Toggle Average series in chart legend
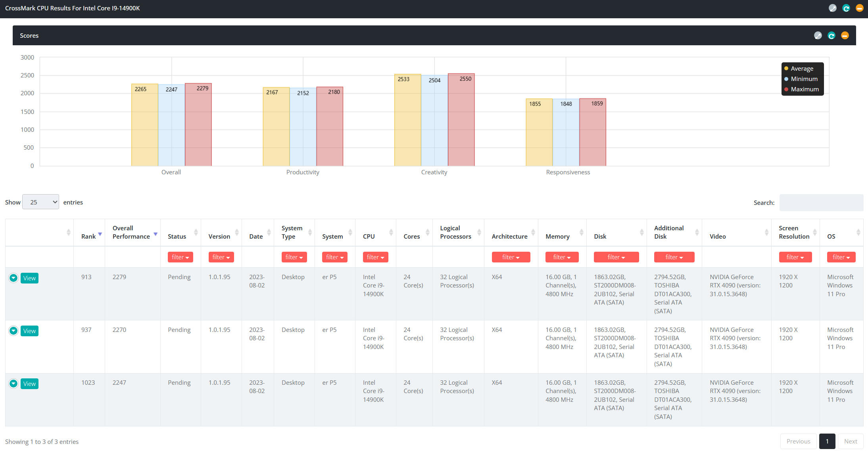 (x=799, y=69)
